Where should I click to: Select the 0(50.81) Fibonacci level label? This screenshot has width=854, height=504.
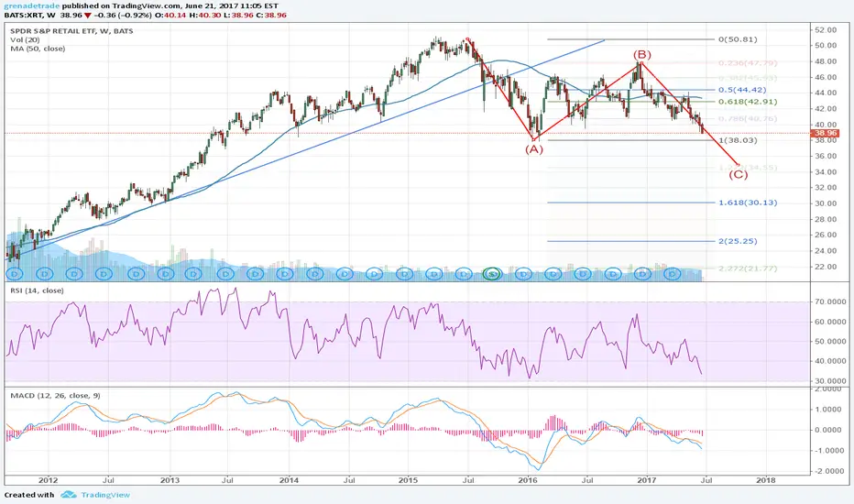[x=738, y=39]
